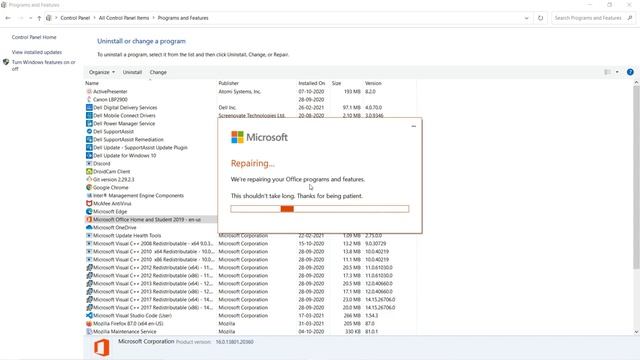
Task: Click All Control Panel Items breadcrumb
Action: coord(124,18)
